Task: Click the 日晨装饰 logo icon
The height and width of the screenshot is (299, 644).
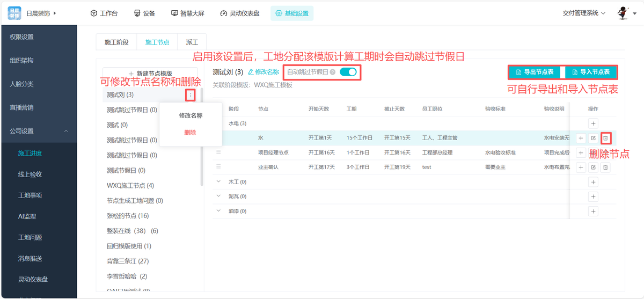Action: click(14, 13)
